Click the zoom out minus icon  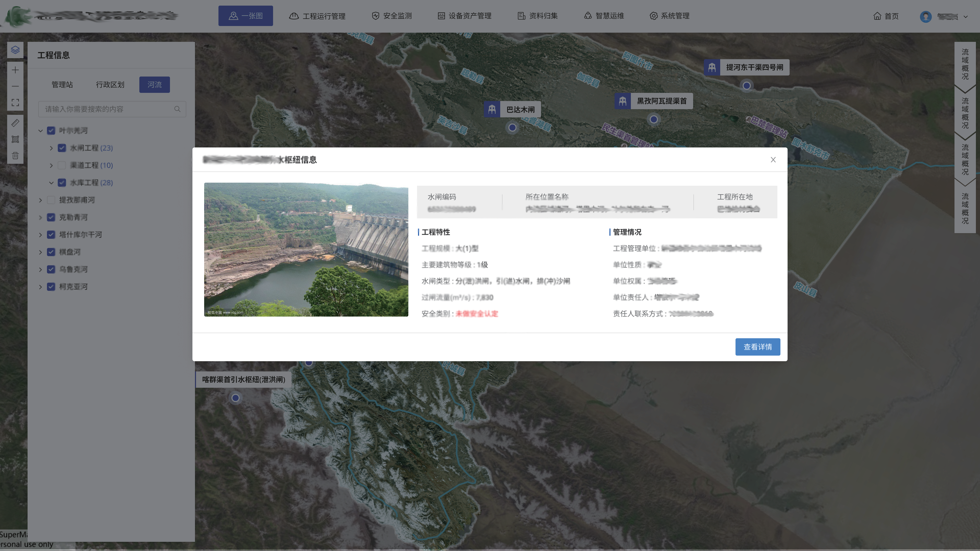pos(15,86)
